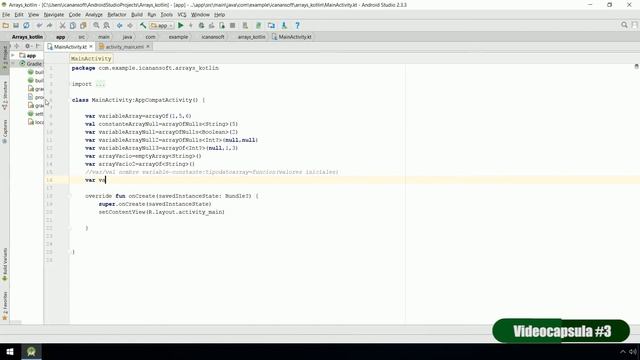
Task: Navigate forward with the right arrow icon
Action: [x=130, y=25]
